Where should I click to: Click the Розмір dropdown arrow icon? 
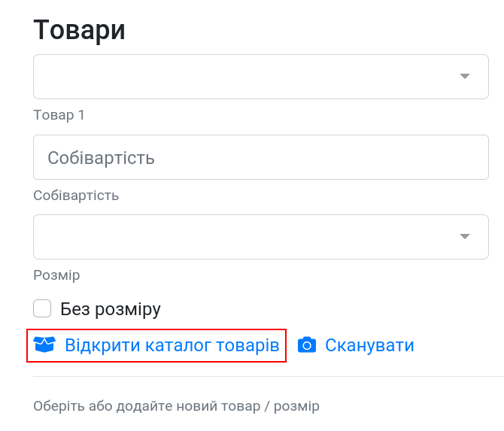tap(465, 236)
